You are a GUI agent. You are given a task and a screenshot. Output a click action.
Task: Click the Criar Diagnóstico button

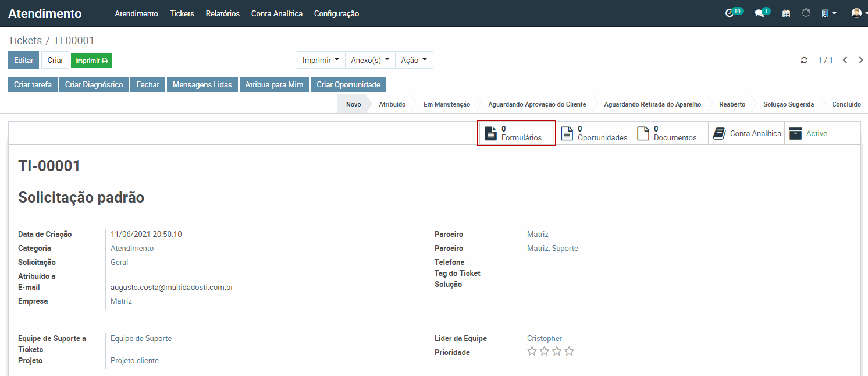point(94,84)
